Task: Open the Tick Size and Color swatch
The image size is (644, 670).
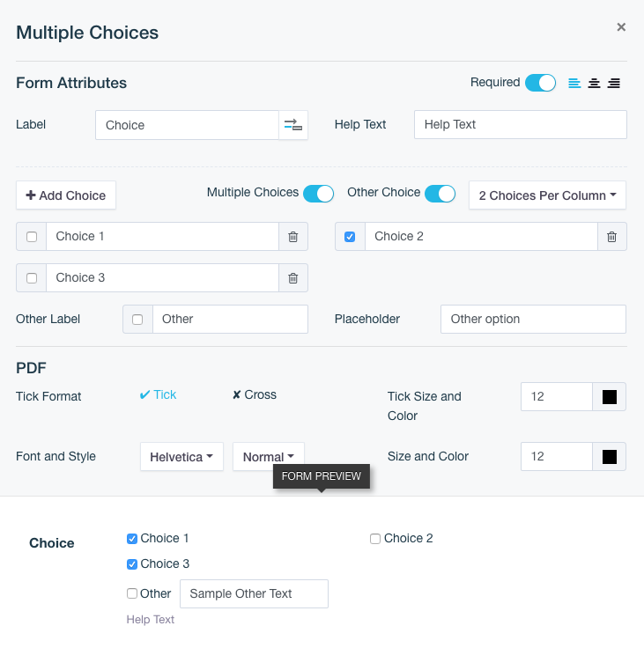Action: click(x=609, y=397)
